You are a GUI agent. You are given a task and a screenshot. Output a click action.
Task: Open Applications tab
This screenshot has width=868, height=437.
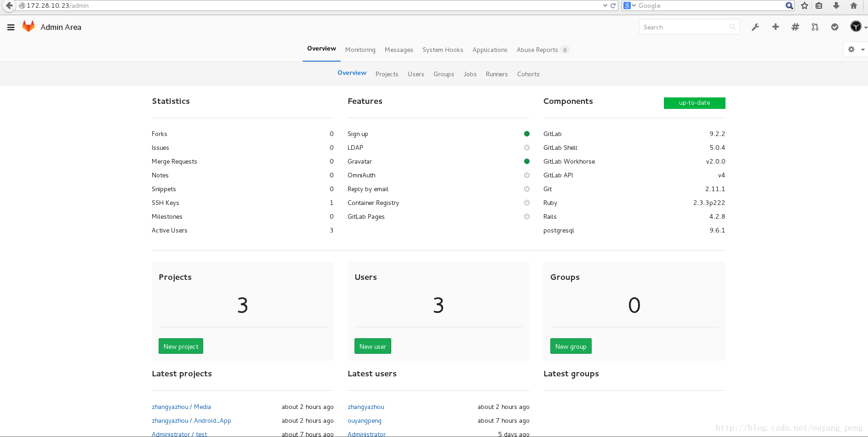(490, 50)
